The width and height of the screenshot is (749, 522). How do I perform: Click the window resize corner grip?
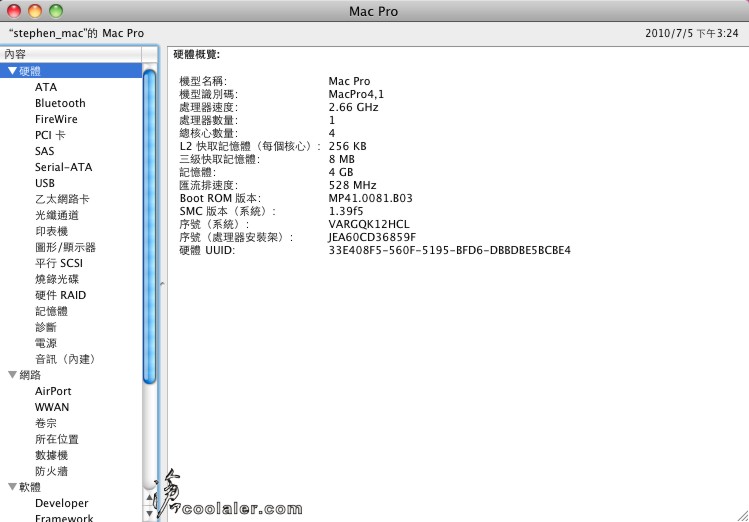tap(743, 516)
